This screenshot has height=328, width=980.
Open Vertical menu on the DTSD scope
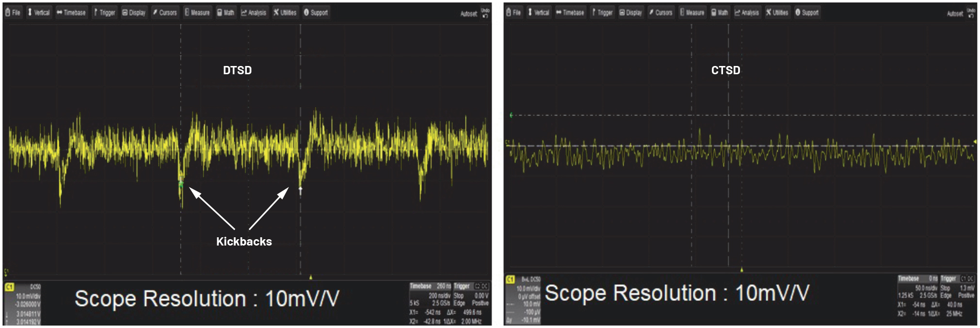pyautogui.click(x=39, y=13)
